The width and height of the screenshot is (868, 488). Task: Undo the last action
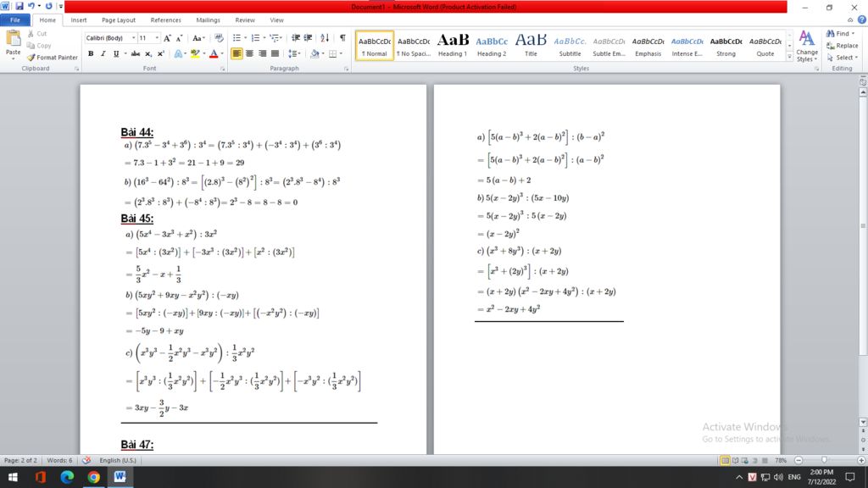31,6
